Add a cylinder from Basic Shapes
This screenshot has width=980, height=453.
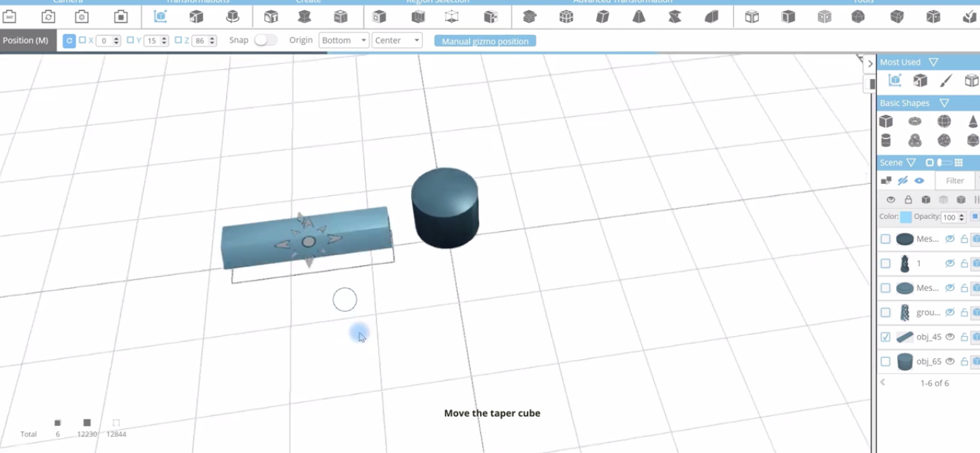[x=885, y=140]
